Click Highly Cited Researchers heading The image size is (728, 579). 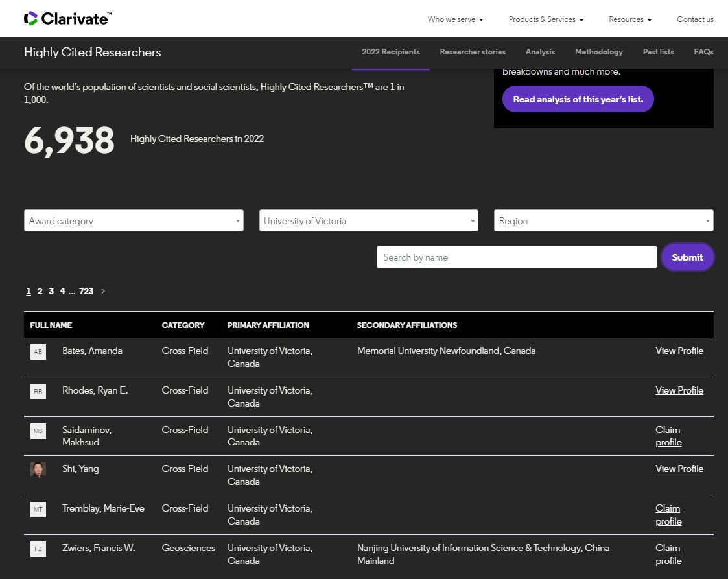click(93, 52)
